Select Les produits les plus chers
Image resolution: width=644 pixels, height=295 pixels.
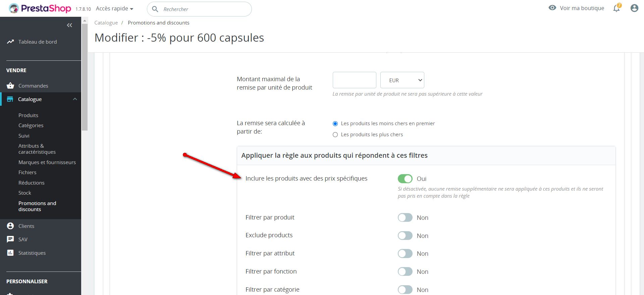[335, 135]
